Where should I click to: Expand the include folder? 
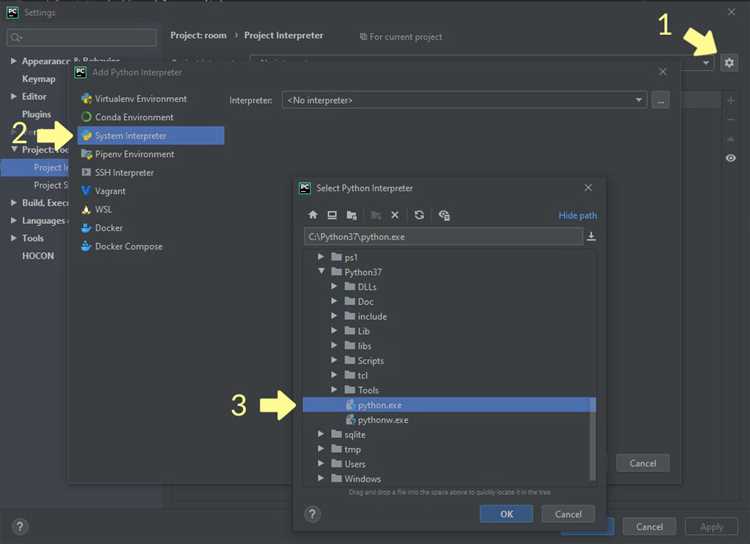click(334, 316)
